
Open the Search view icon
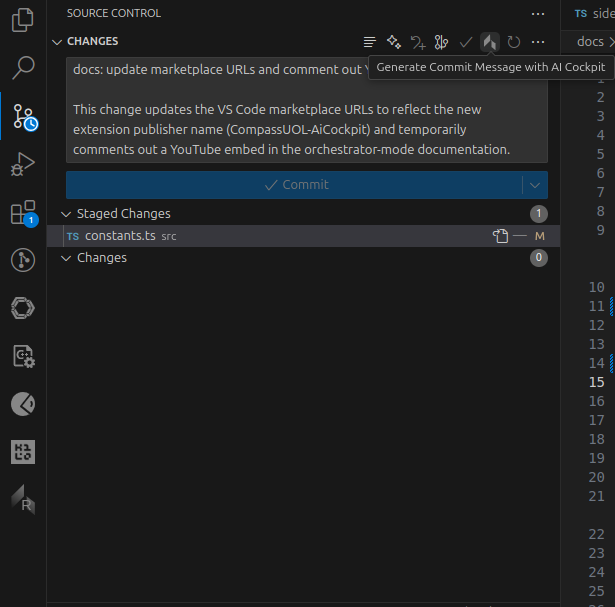(23, 69)
